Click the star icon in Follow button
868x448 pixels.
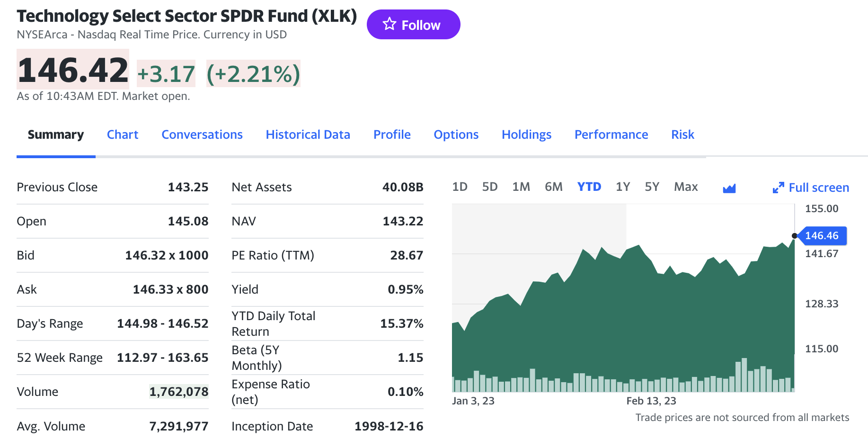pos(390,24)
